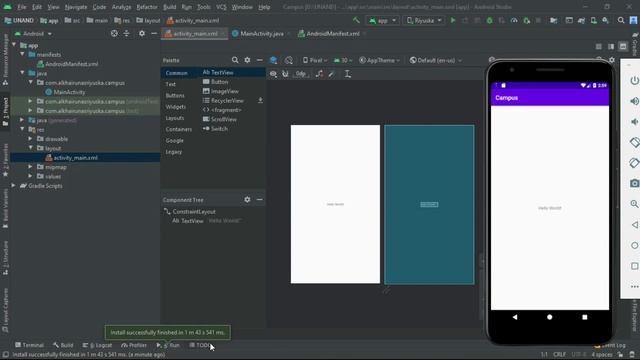The height and width of the screenshot is (360, 640).
Task: Click the white design preview canvas
Action: point(335,204)
